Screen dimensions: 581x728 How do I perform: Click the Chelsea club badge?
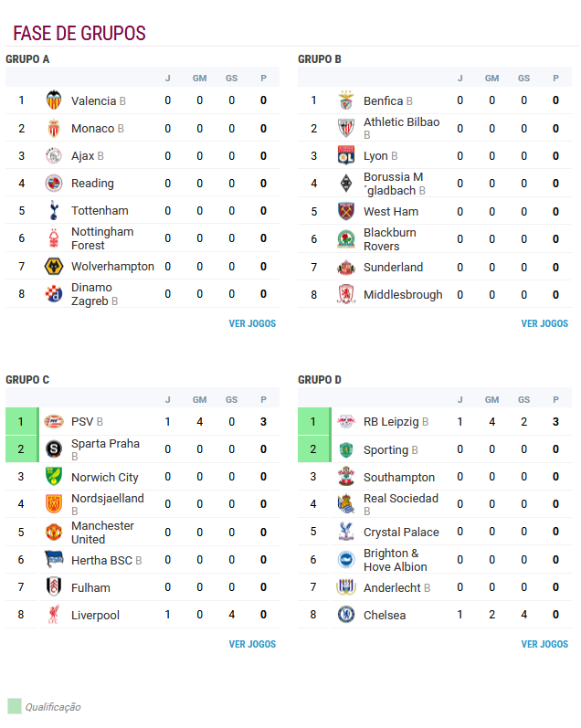point(346,614)
